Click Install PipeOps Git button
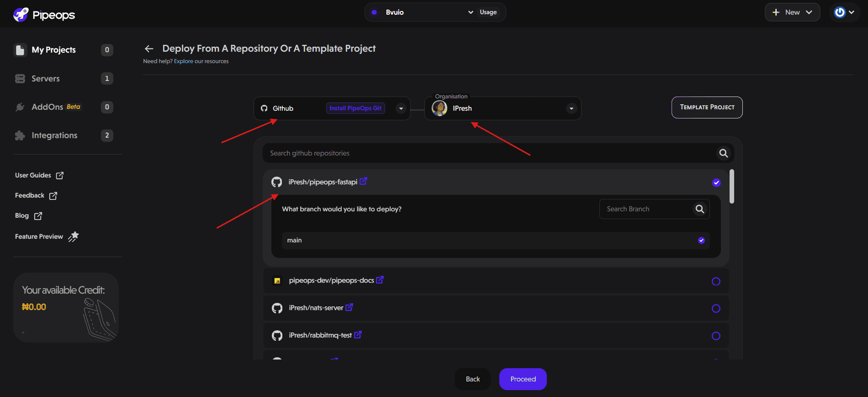The image size is (868, 397). click(x=355, y=108)
